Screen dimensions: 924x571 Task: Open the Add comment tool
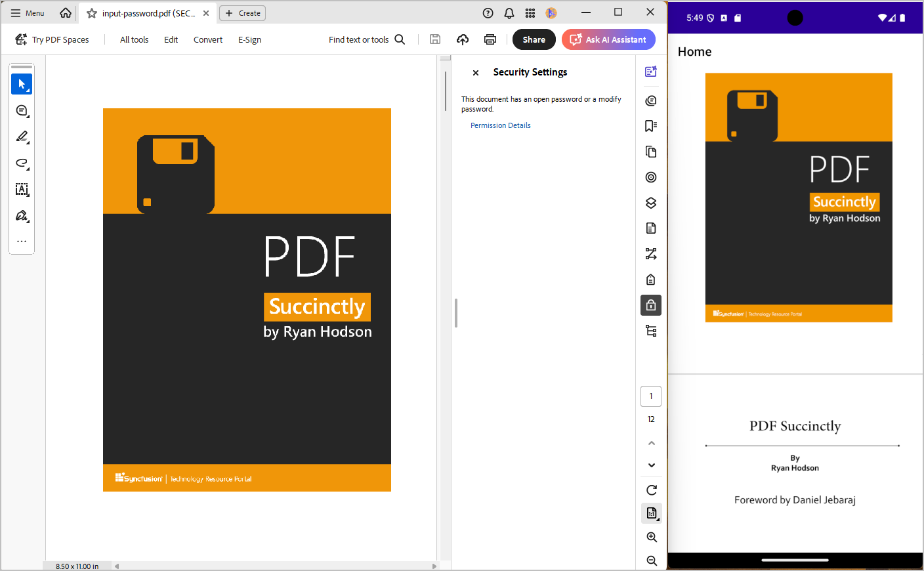click(x=22, y=110)
